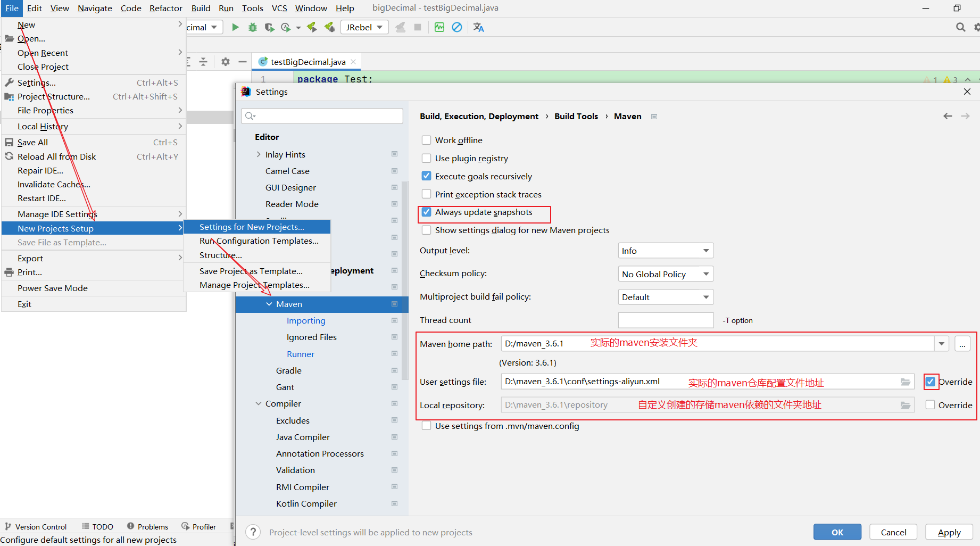
Task: Open the Refactor menu in menu bar
Action: coord(165,8)
